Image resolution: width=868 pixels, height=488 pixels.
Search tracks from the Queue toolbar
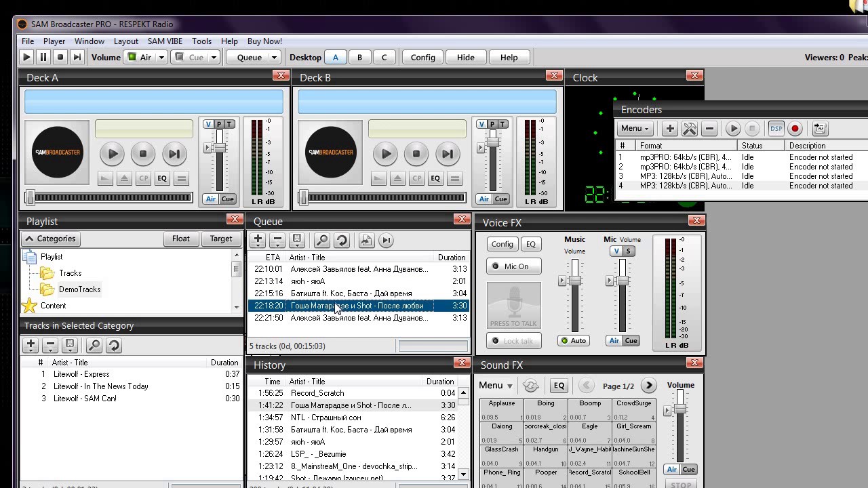[x=322, y=240]
